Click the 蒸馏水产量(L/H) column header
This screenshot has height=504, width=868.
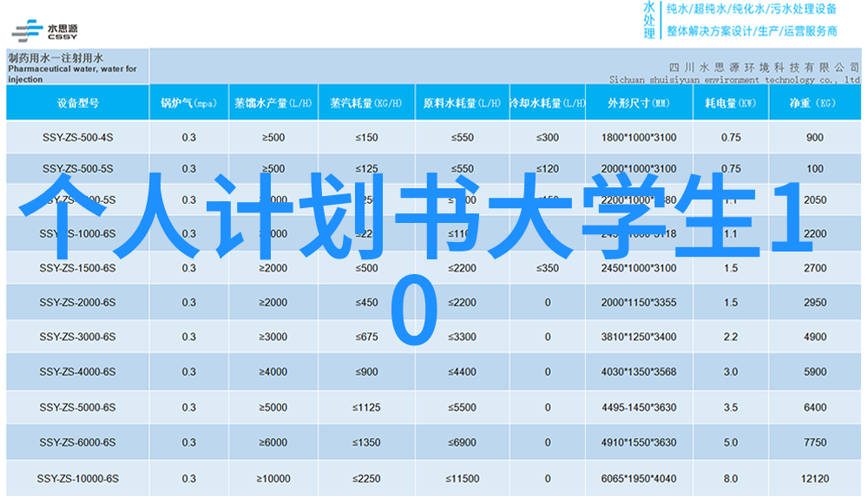pyautogui.click(x=273, y=102)
